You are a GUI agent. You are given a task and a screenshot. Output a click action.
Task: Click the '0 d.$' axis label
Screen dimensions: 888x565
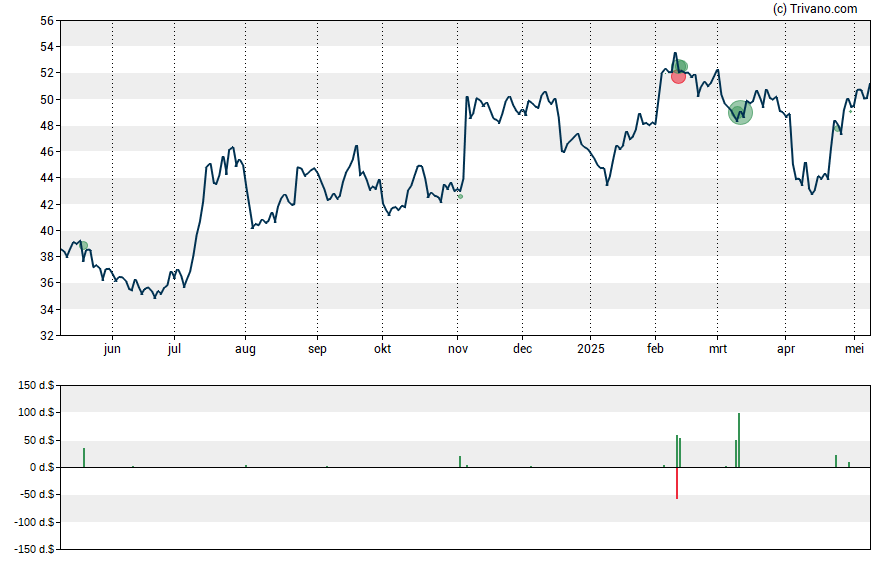click(x=42, y=467)
